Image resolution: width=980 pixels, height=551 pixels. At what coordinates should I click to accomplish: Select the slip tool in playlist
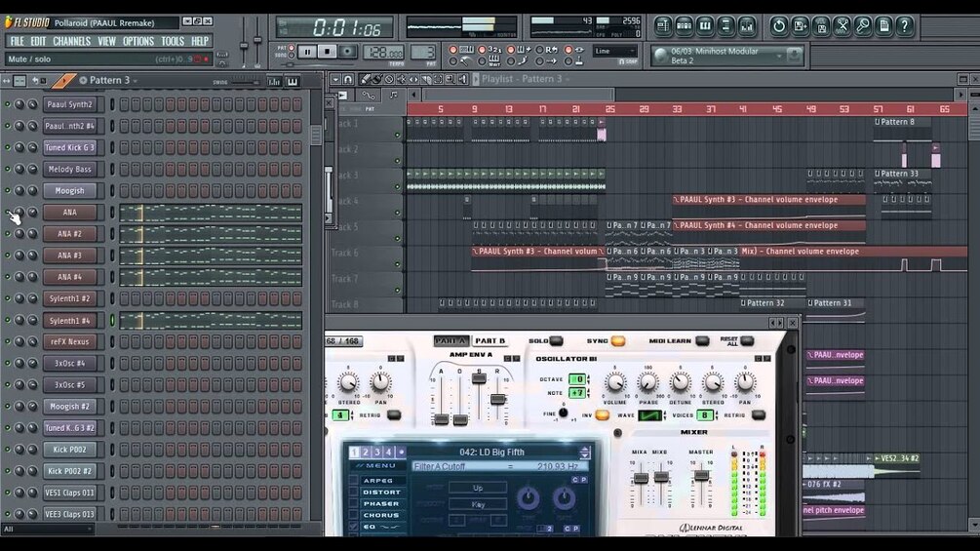(x=413, y=79)
